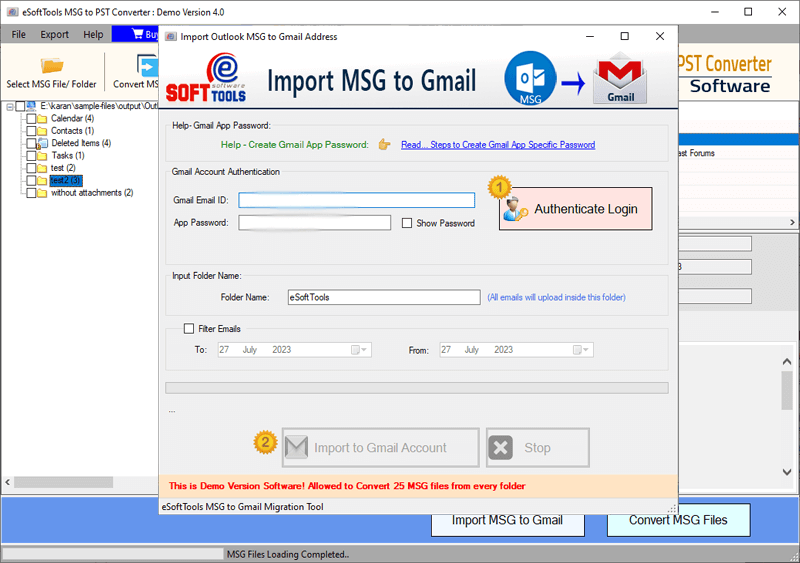Click the 'Forums' text in the background window
This screenshot has height=563, width=800.
[702, 153]
